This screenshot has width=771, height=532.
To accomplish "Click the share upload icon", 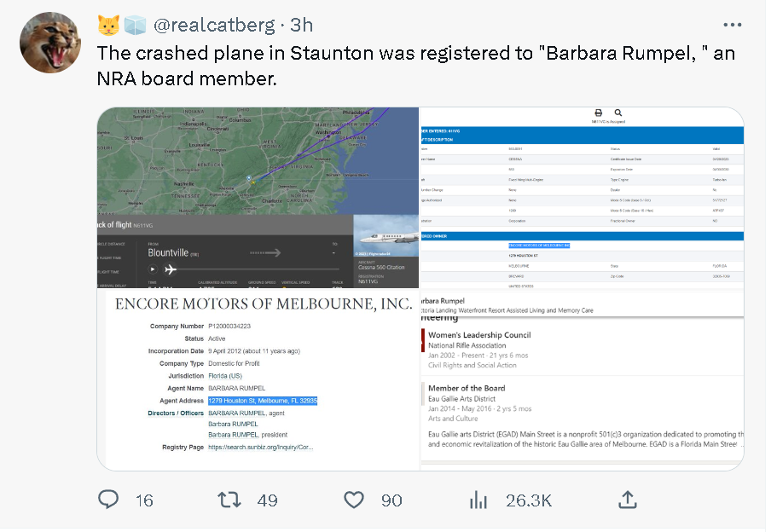I will pyautogui.click(x=628, y=500).
